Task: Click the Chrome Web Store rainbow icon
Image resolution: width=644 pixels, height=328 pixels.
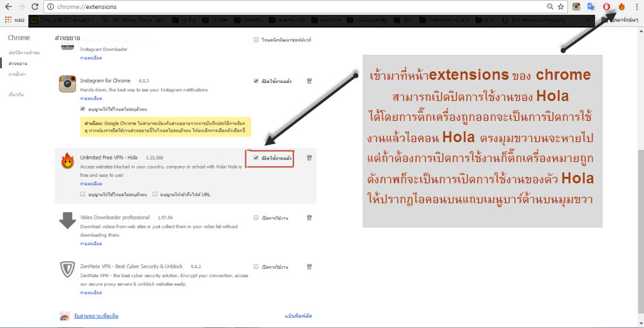Action: pos(64,316)
